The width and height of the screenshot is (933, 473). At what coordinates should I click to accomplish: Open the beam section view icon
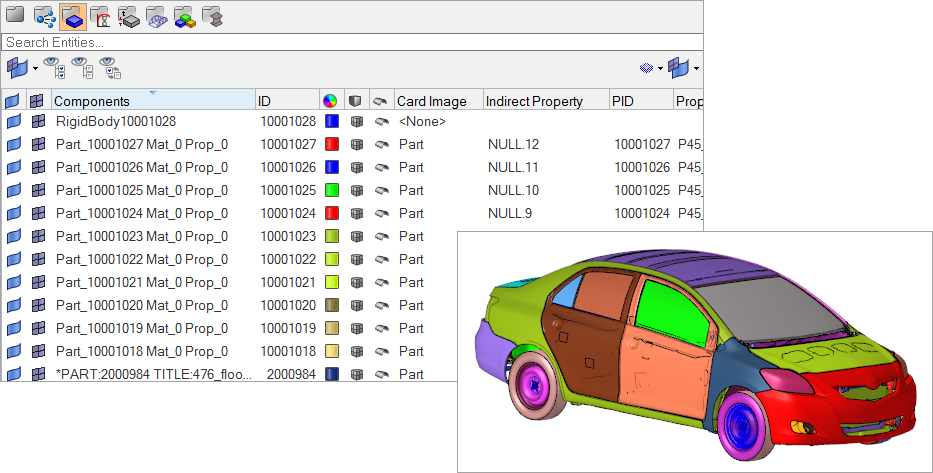[211, 16]
